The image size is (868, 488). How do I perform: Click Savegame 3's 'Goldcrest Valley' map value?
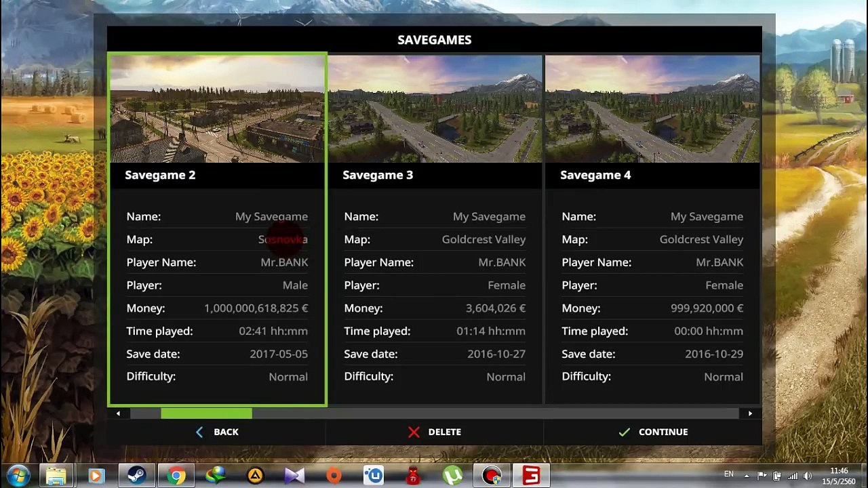(x=484, y=239)
